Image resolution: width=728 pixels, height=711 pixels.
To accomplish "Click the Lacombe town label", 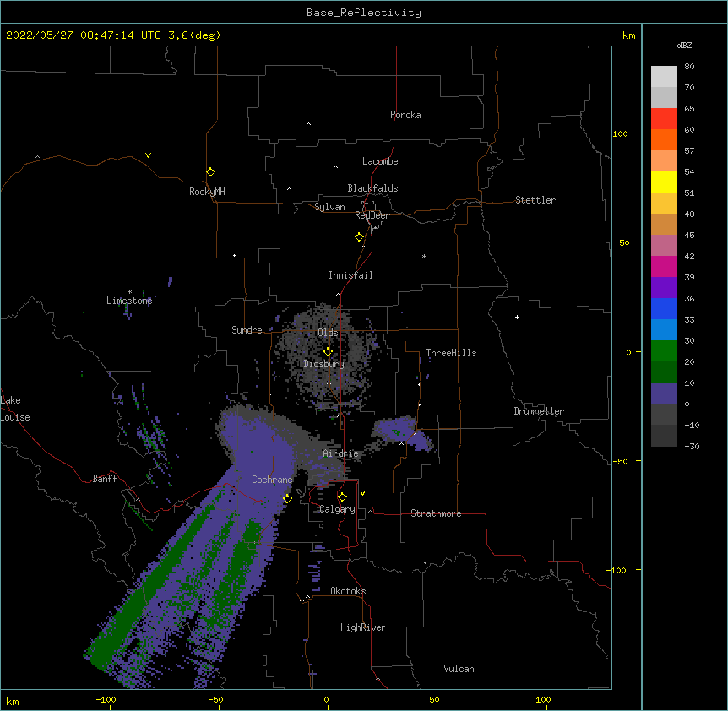I will 380,161.
